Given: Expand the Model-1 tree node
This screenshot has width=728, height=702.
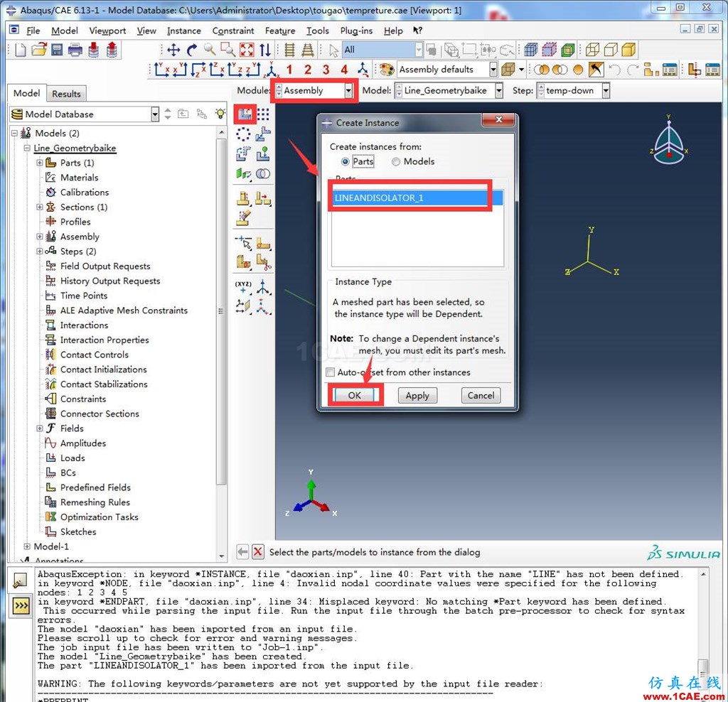Looking at the screenshot, I should pos(27,546).
